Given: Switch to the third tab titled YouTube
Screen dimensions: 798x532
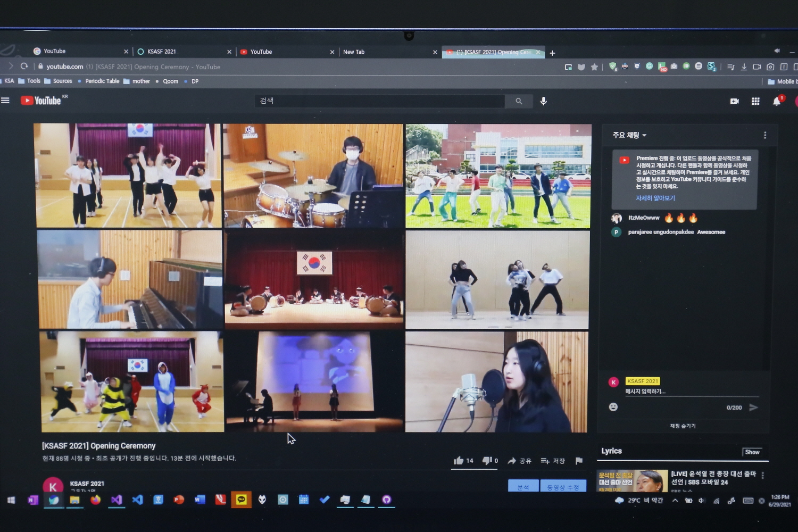Looking at the screenshot, I should [x=286, y=52].
